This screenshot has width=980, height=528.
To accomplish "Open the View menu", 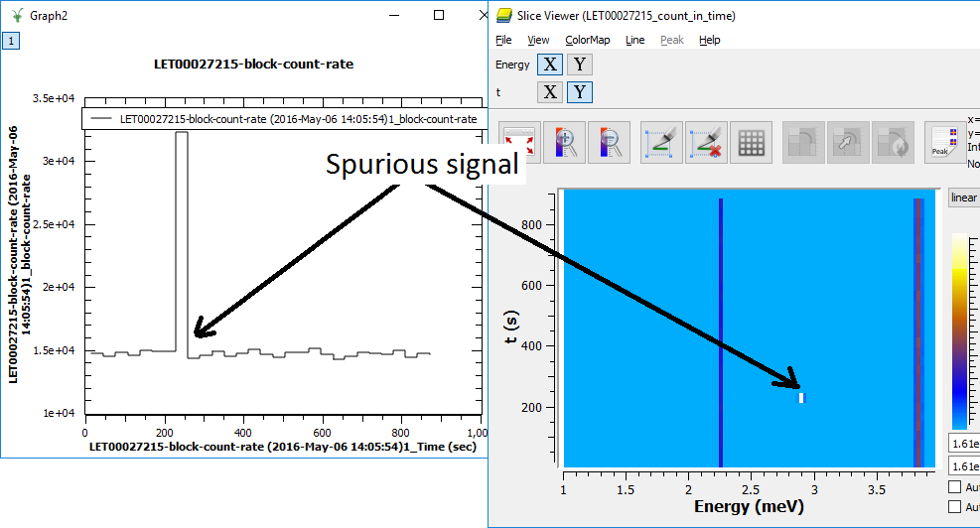I will 538,40.
